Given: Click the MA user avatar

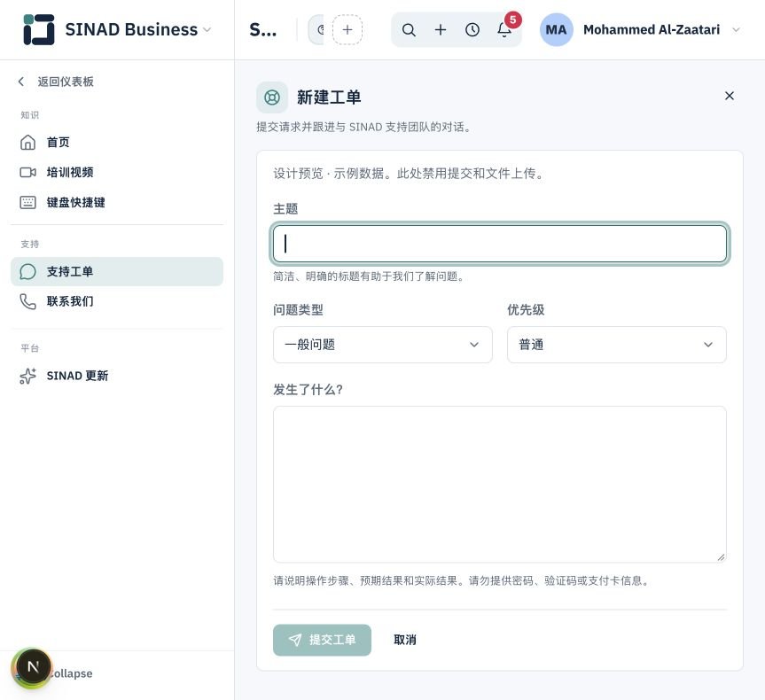Looking at the screenshot, I should pos(556,30).
